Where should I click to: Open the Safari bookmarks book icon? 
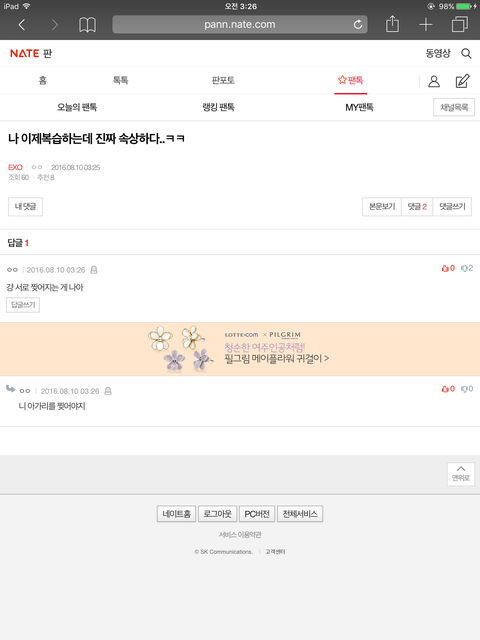click(x=87, y=25)
